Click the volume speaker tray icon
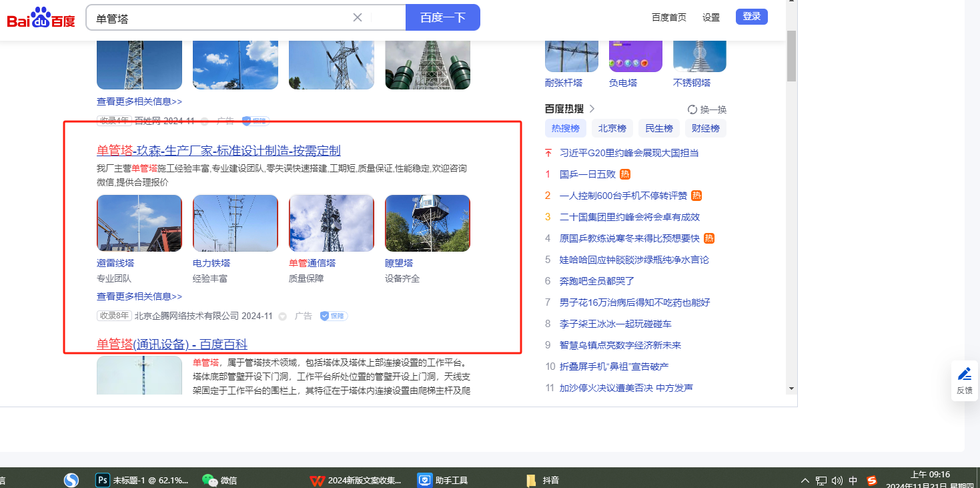 [837, 480]
